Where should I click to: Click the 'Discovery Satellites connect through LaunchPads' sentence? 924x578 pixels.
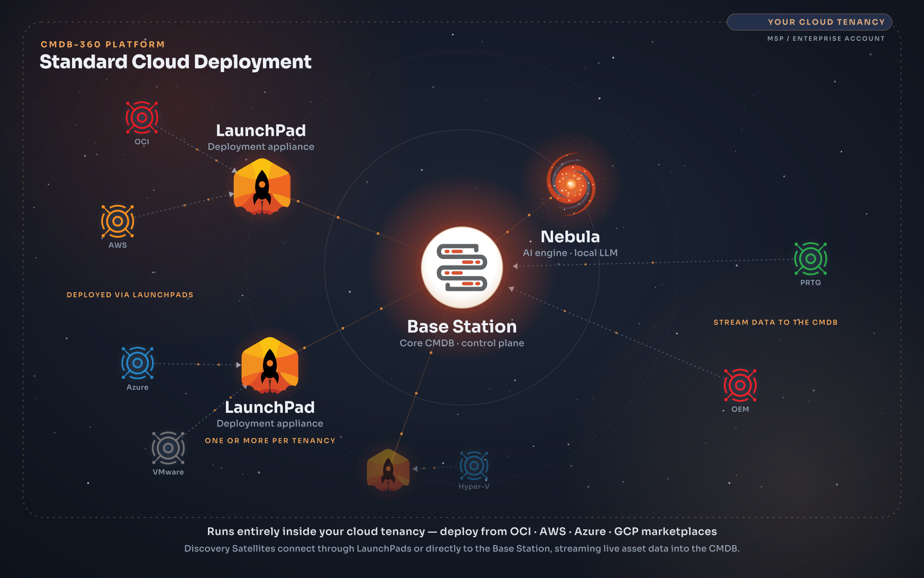pyautogui.click(x=462, y=548)
